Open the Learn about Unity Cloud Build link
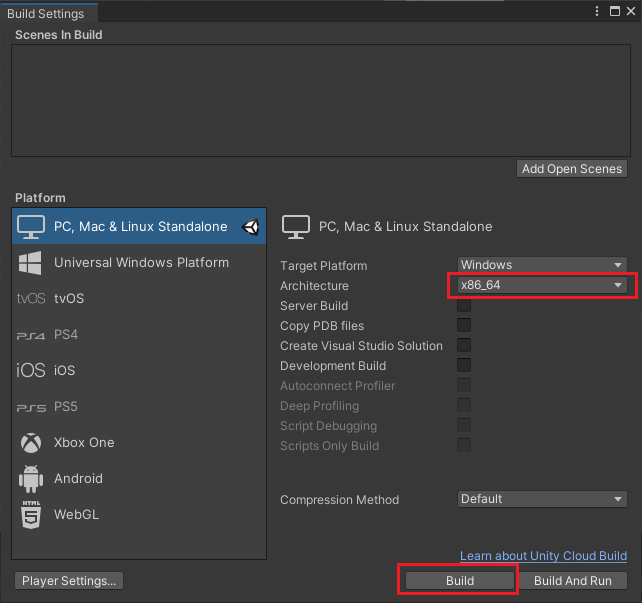 pyautogui.click(x=543, y=556)
